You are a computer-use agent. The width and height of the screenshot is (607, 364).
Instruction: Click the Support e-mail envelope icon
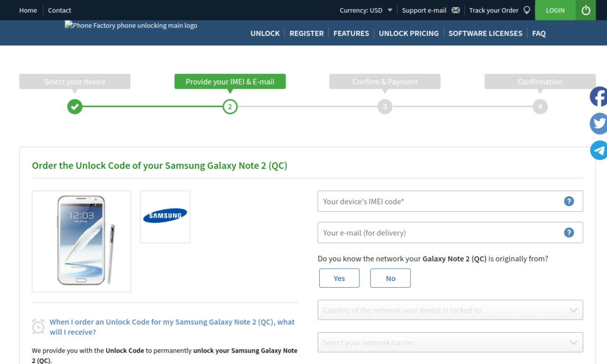pyautogui.click(x=456, y=10)
